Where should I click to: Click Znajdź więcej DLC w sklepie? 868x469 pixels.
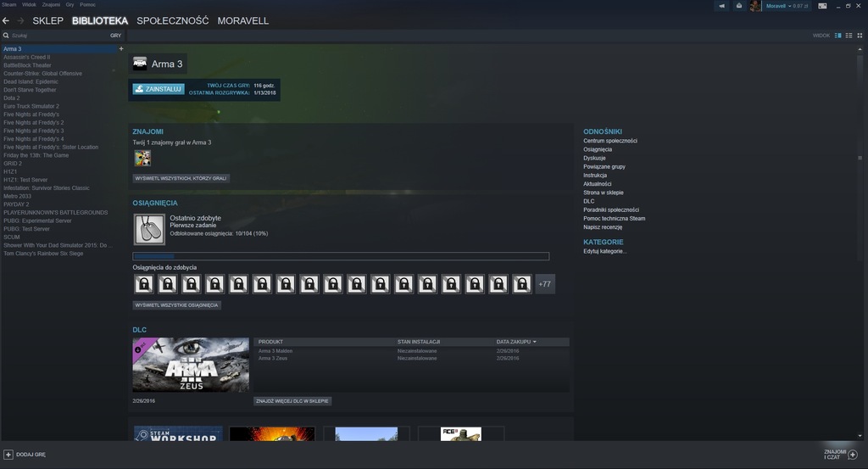click(x=292, y=401)
